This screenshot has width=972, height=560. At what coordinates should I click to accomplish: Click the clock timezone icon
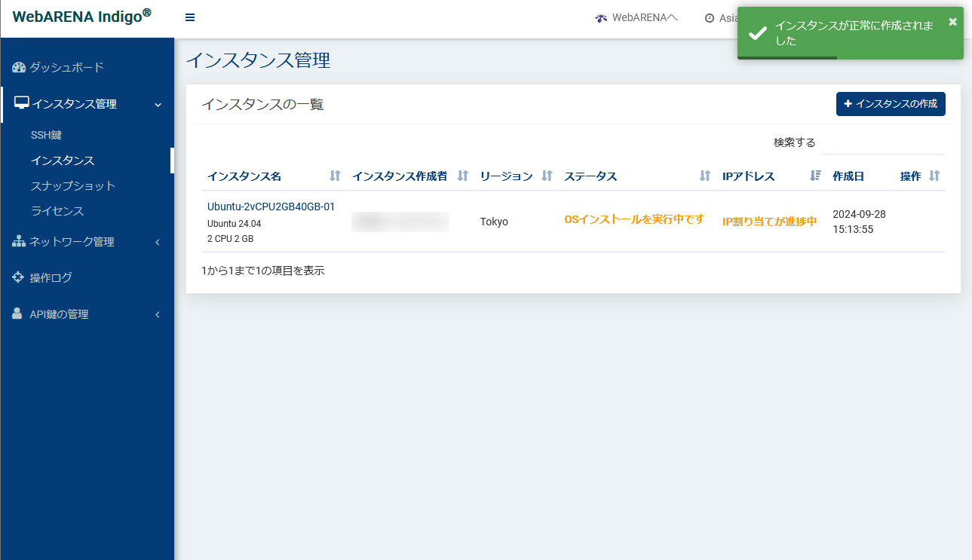[x=710, y=18]
